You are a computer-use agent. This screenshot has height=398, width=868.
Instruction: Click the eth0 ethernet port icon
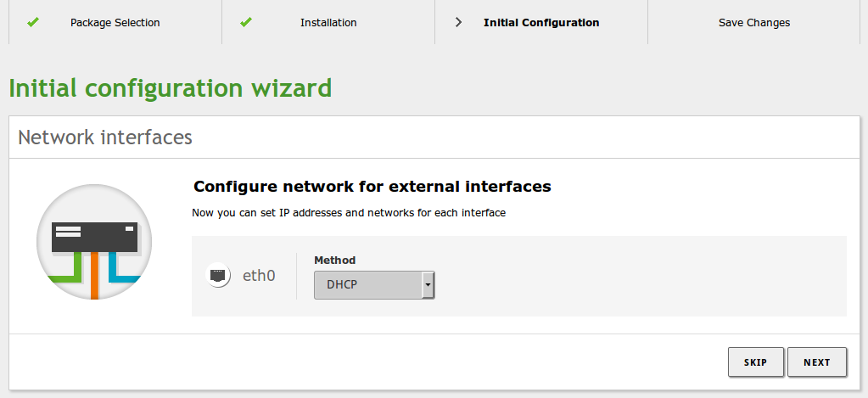point(218,275)
